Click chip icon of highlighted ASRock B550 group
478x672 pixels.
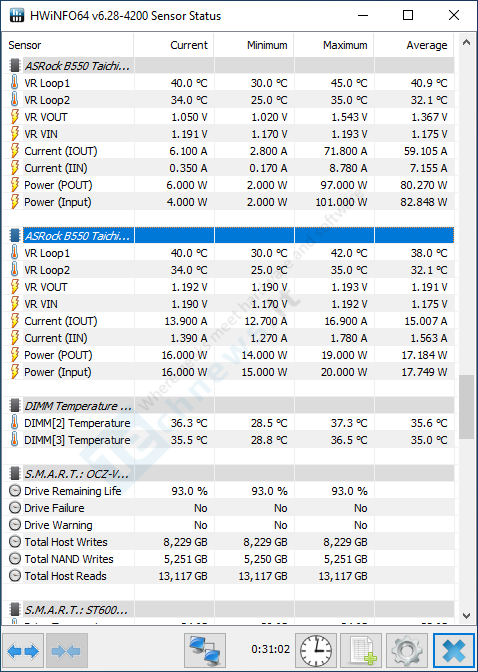pos(15,235)
